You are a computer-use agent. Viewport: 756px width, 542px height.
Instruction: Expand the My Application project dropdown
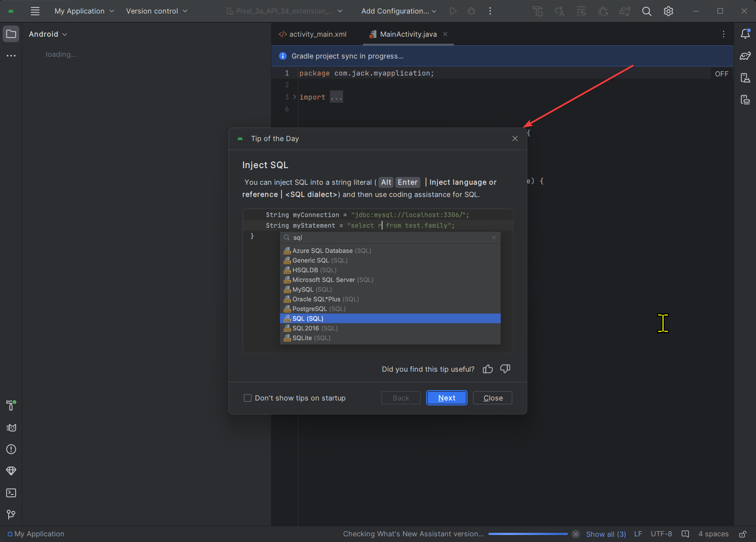coord(84,11)
